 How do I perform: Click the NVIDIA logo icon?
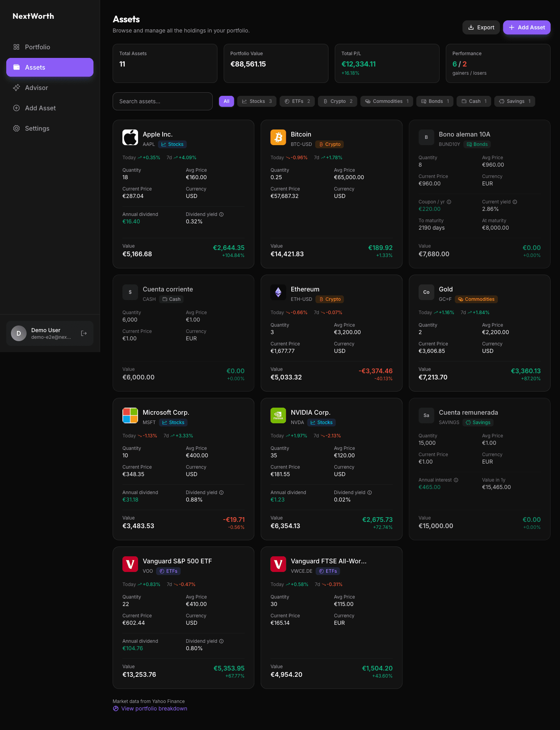click(278, 415)
